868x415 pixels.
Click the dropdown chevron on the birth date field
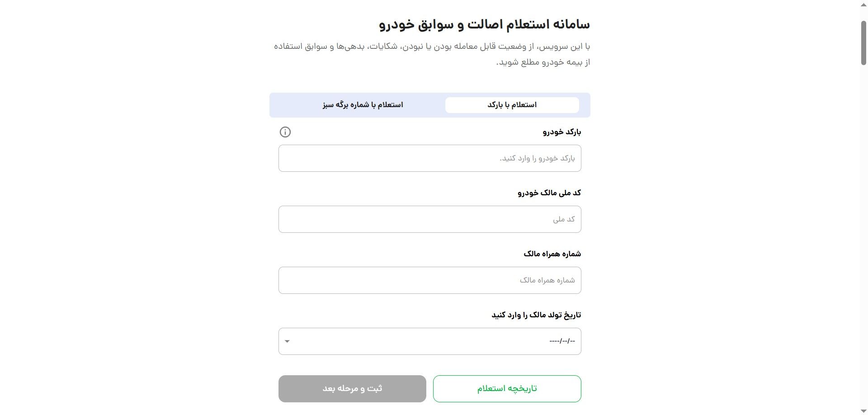(287, 341)
